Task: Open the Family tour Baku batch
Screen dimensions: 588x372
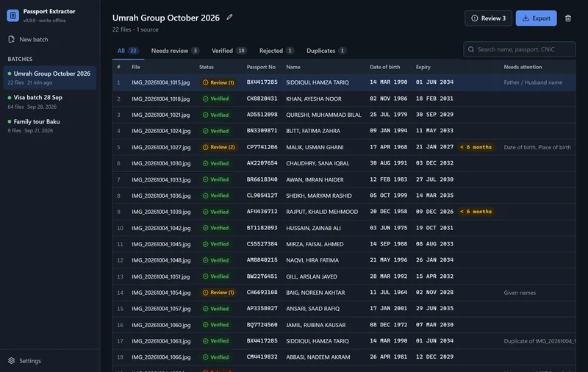Action: pyautogui.click(x=50, y=126)
